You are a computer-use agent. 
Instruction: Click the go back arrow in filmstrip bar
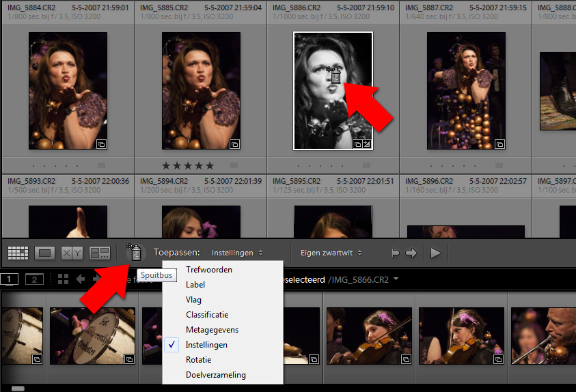pyautogui.click(x=80, y=279)
